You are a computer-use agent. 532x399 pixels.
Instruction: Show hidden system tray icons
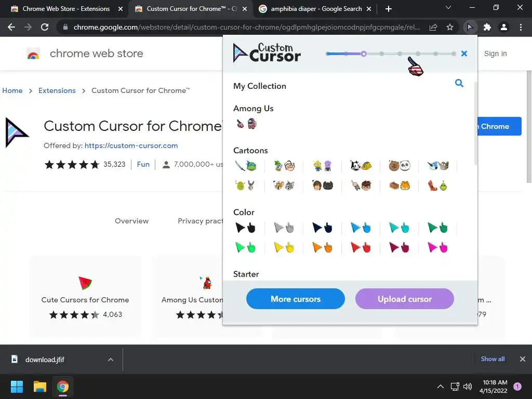click(x=441, y=387)
